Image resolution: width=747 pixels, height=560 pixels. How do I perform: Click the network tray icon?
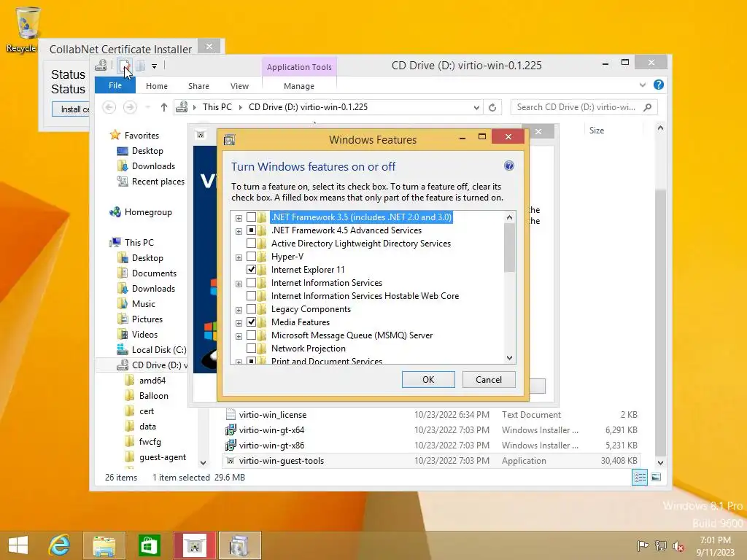pyautogui.click(x=661, y=545)
